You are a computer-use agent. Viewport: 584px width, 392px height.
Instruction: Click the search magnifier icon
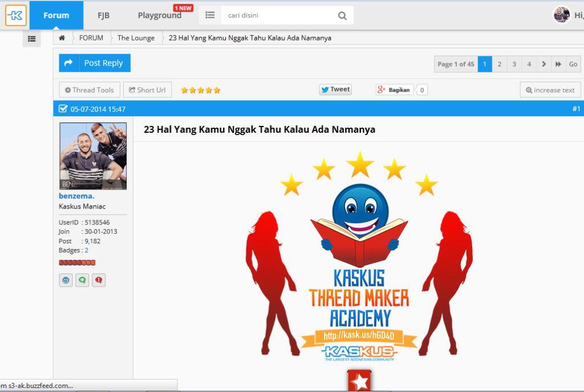point(342,15)
